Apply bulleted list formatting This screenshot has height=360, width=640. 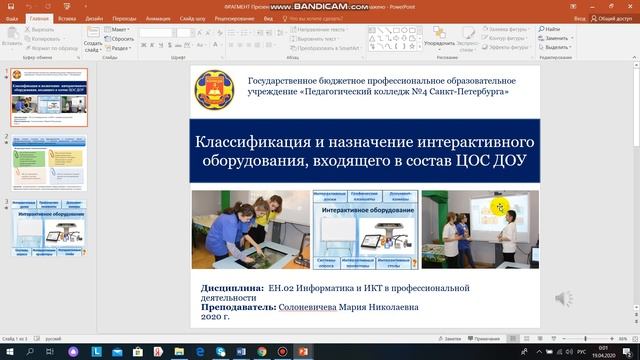coord(232,33)
